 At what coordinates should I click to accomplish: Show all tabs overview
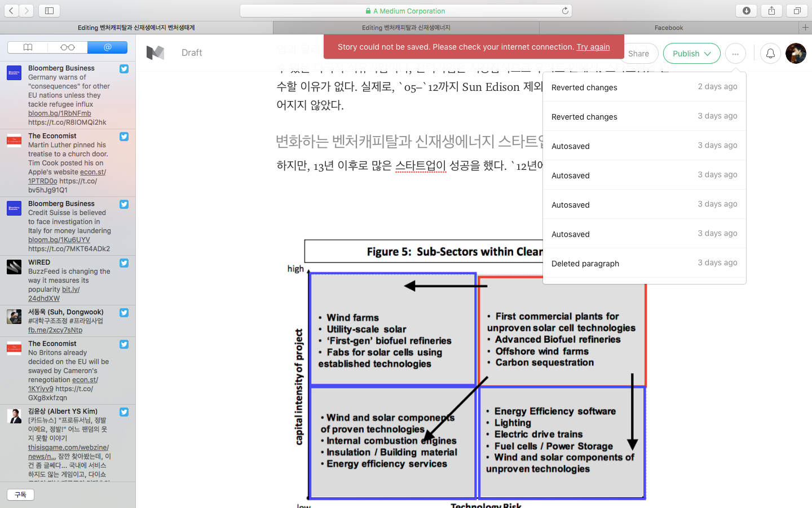pyautogui.click(x=797, y=11)
